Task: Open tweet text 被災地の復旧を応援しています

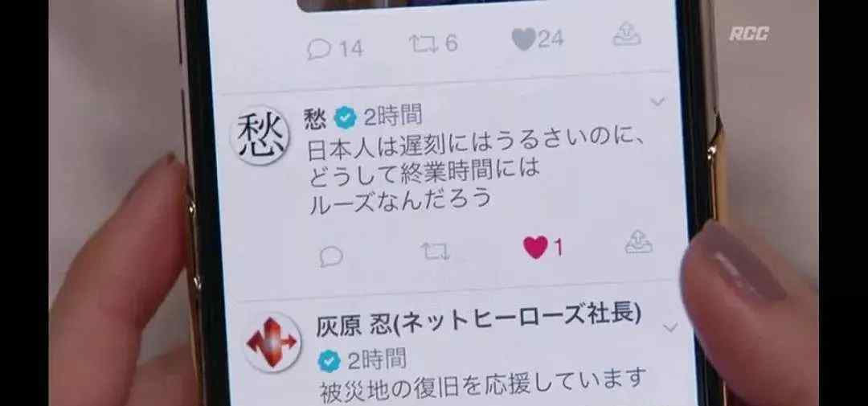Action: (483, 382)
